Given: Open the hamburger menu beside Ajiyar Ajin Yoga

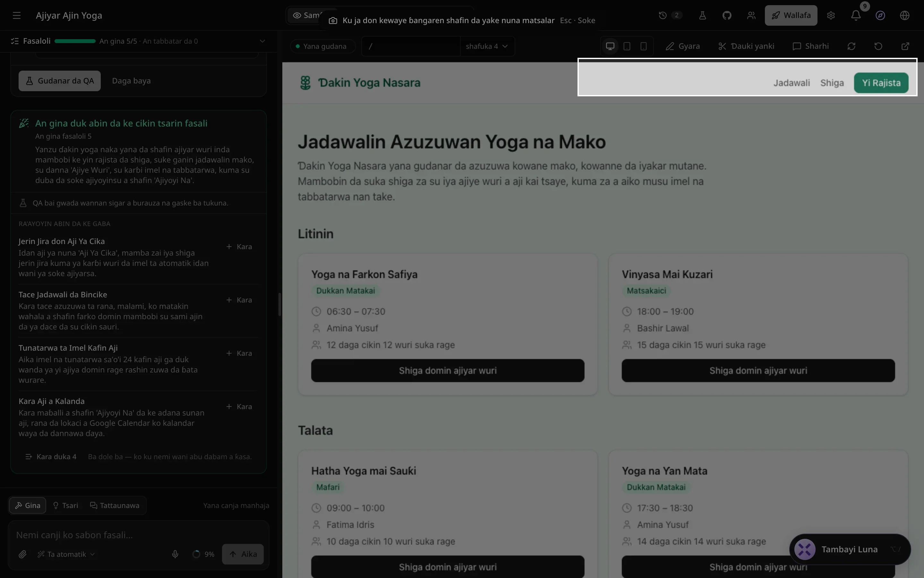Looking at the screenshot, I should click(x=16, y=15).
